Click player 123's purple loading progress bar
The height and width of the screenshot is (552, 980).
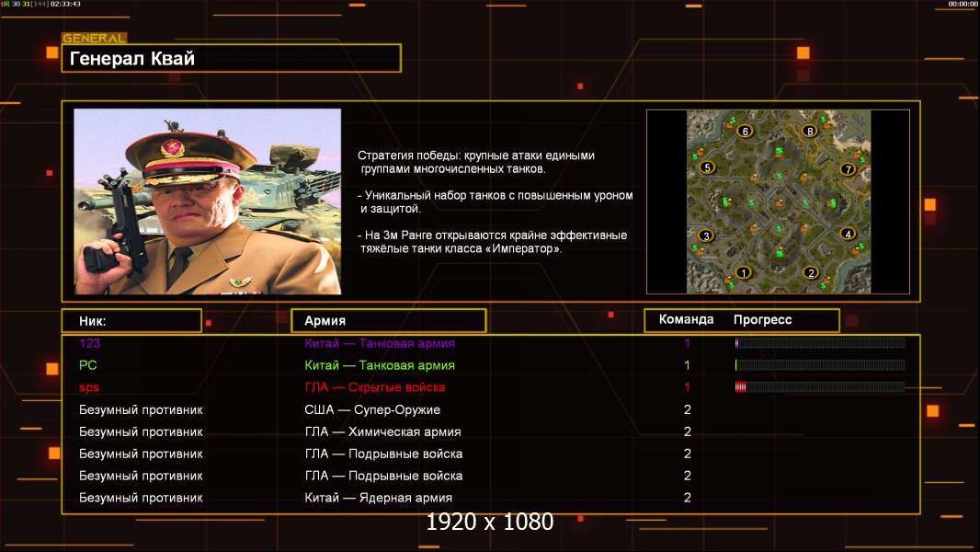(819, 343)
